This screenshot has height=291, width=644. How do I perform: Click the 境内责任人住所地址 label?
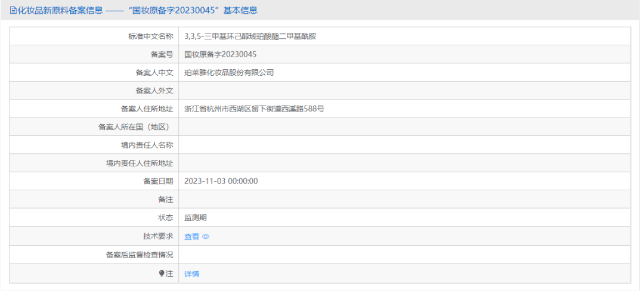point(140,163)
